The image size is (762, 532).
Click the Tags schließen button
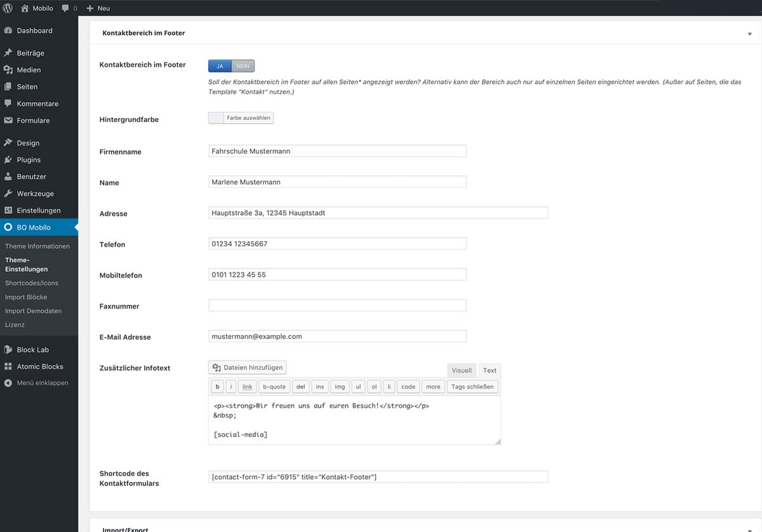point(472,387)
